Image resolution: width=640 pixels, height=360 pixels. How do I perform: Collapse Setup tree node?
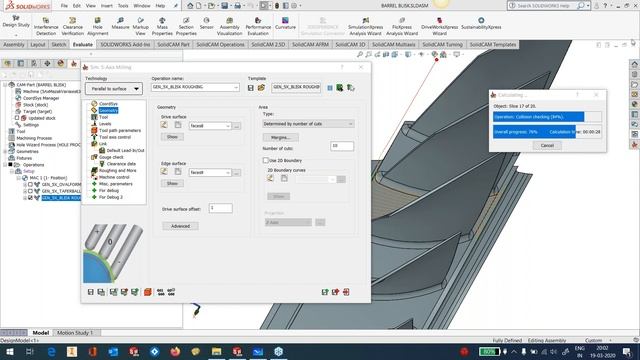[x=12, y=171]
